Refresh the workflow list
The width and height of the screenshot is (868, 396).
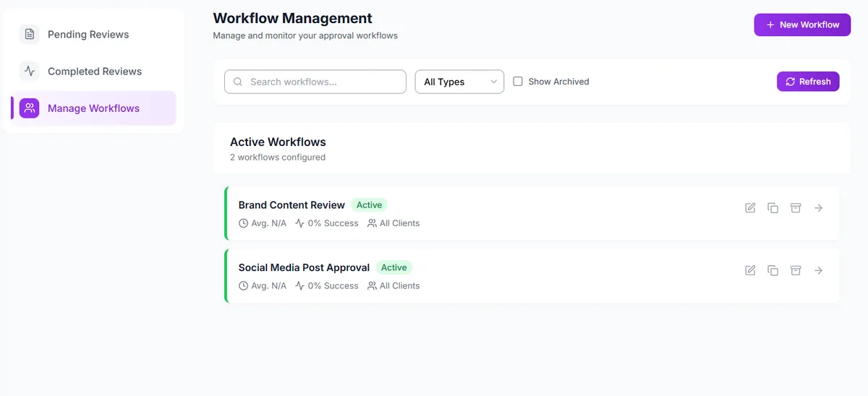(x=808, y=82)
